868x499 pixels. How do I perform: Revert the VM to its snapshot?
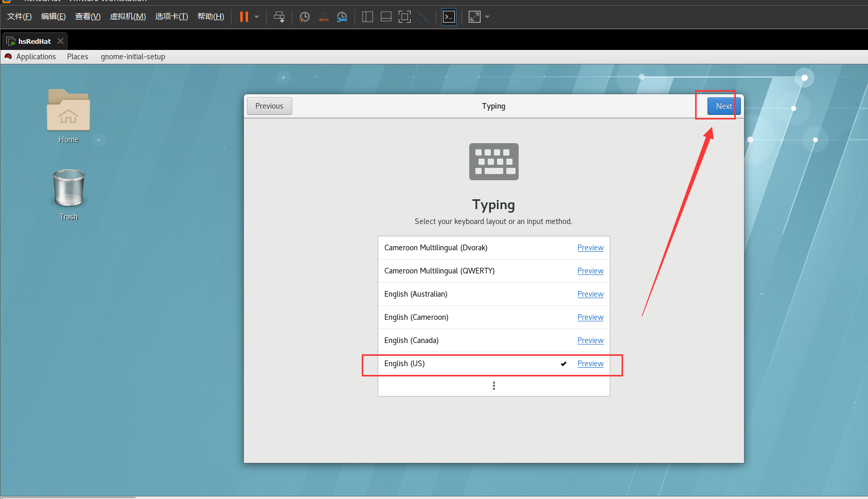click(323, 16)
